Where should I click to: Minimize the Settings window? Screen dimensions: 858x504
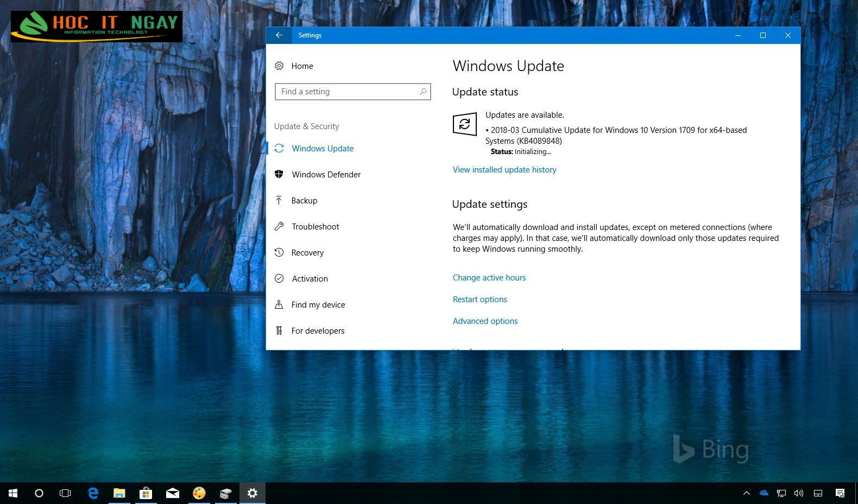point(738,35)
